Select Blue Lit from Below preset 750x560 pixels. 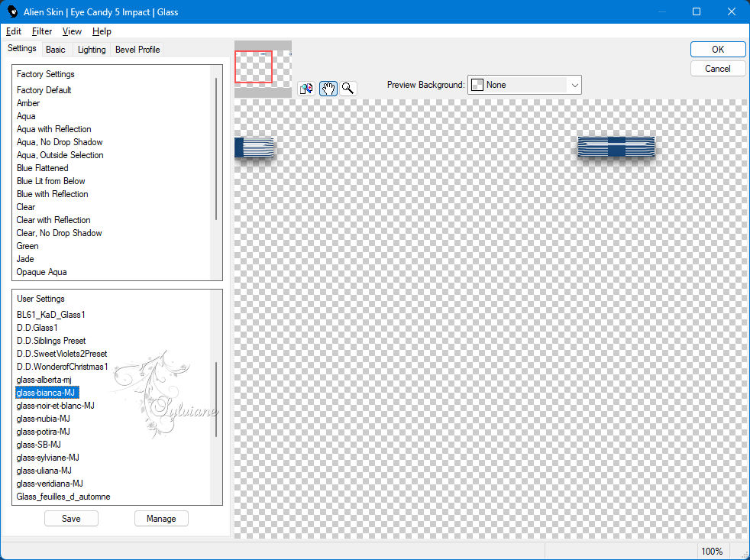50,181
